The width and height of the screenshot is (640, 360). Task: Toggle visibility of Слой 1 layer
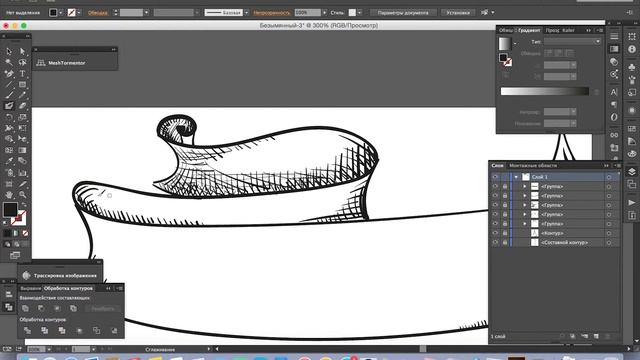pyautogui.click(x=495, y=177)
